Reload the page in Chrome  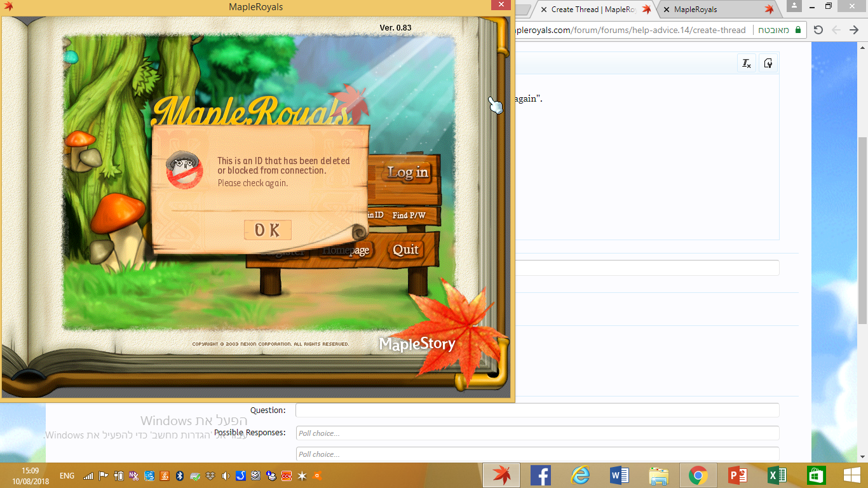818,30
